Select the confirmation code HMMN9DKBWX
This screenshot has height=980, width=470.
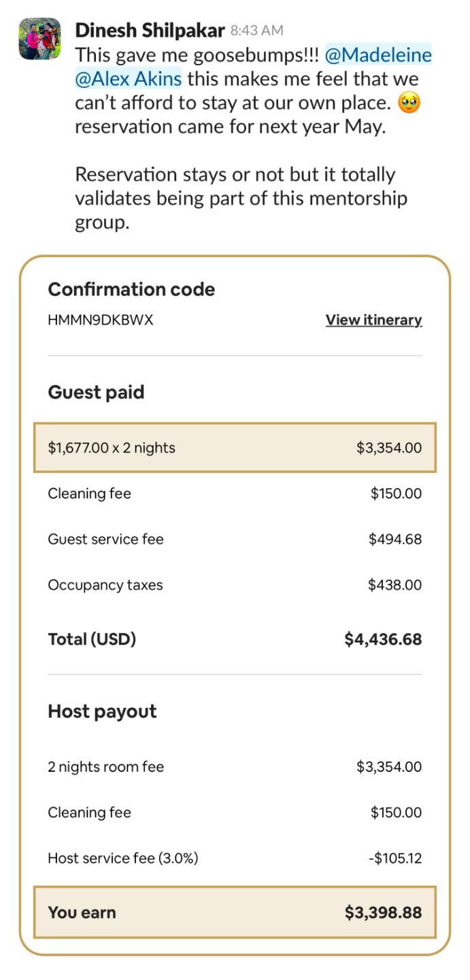coord(101,320)
